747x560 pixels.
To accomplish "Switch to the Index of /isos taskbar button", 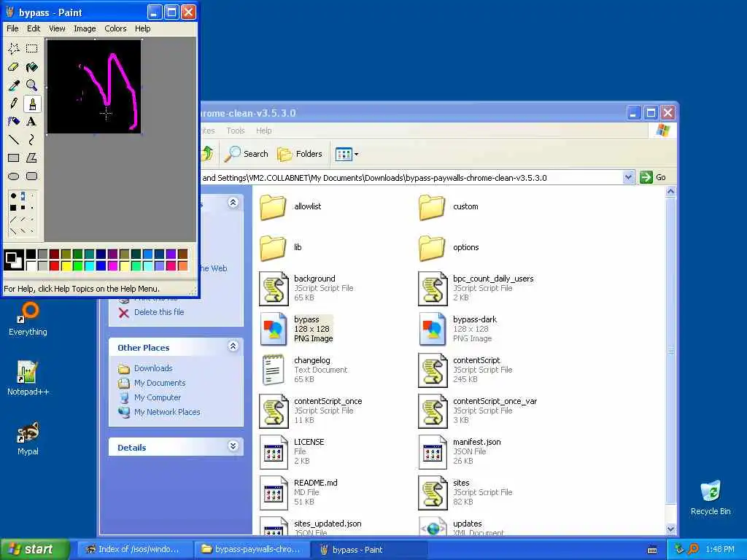I will pos(135,550).
